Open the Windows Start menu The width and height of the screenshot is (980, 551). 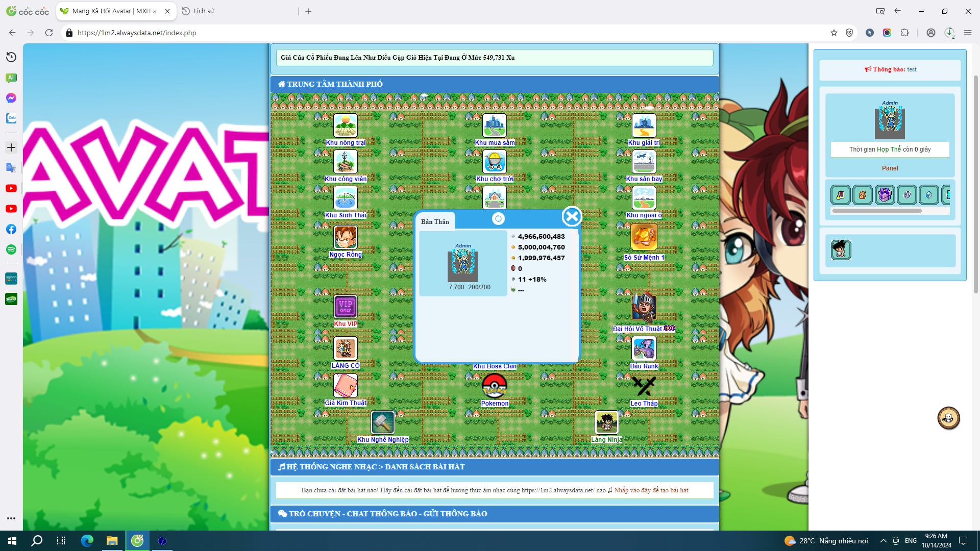pos(12,541)
